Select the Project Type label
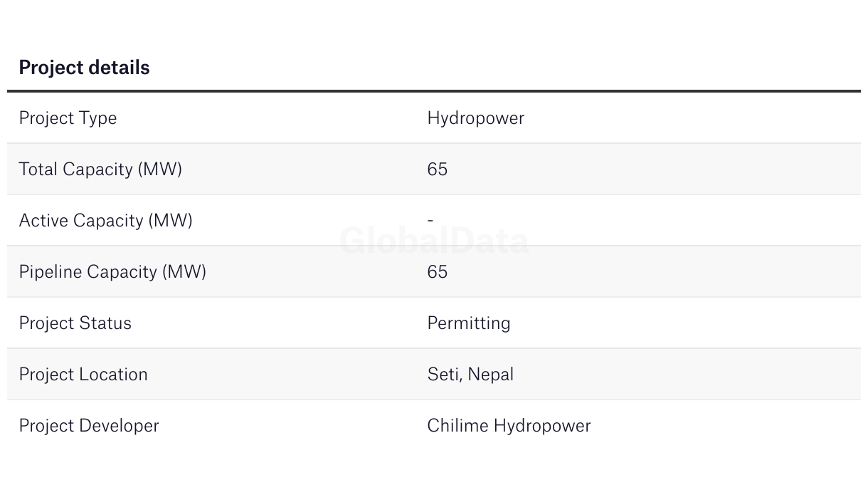Image resolution: width=868 pixels, height=480 pixels. pos(68,118)
